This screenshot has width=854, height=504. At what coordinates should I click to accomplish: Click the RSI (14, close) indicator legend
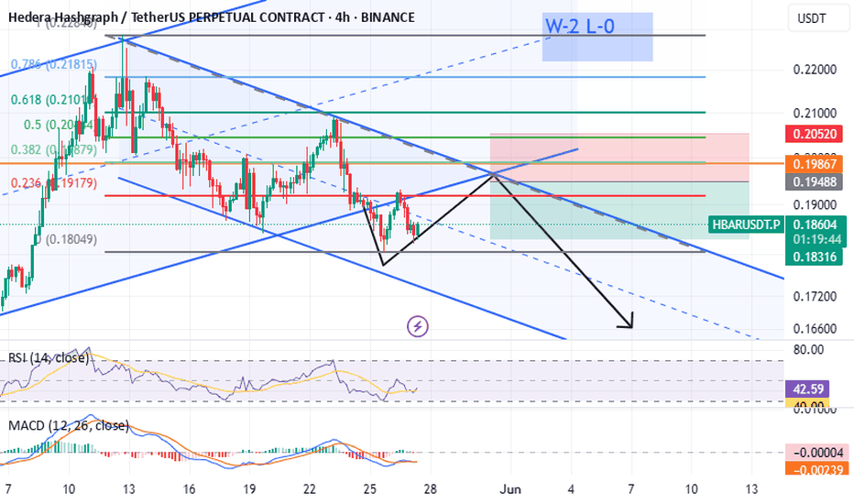tap(49, 358)
